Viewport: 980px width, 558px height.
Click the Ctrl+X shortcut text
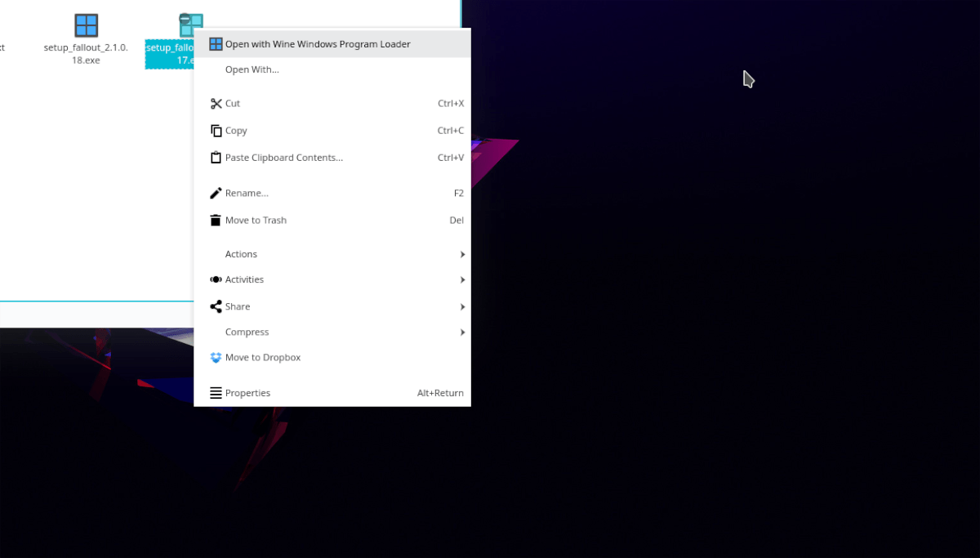coord(451,104)
